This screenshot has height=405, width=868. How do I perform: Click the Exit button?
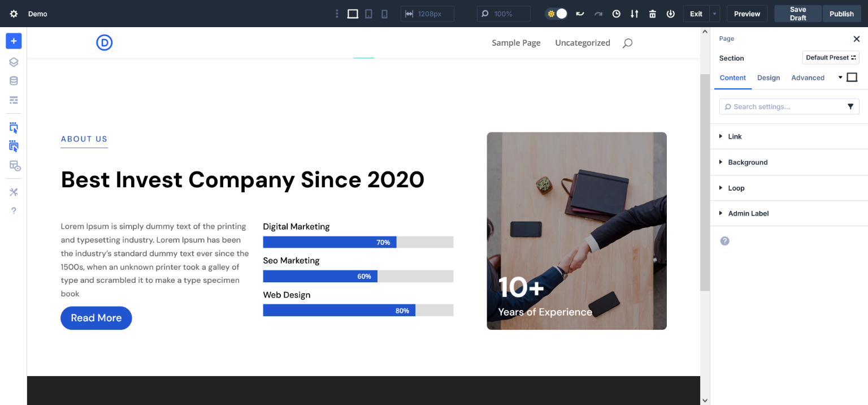click(x=696, y=14)
